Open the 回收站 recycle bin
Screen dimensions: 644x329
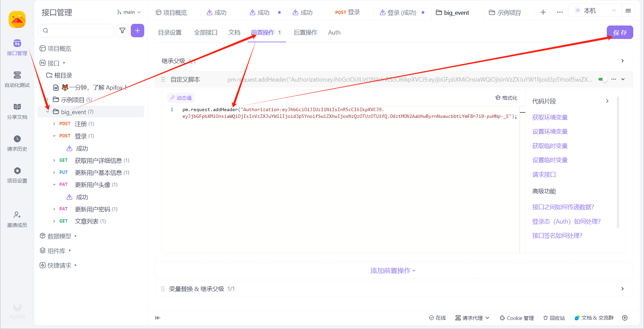(554, 318)
